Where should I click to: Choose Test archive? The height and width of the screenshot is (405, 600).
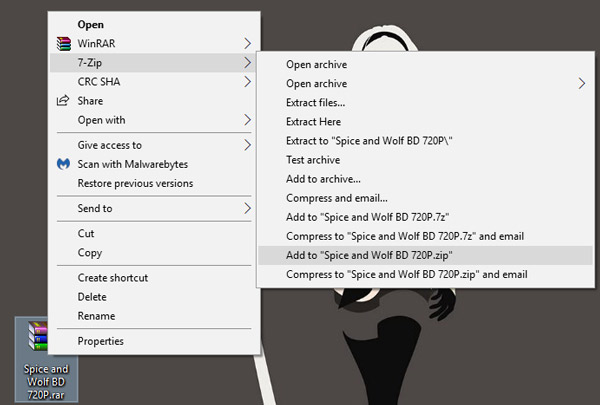pyautogui.click(x=426, y=160)
